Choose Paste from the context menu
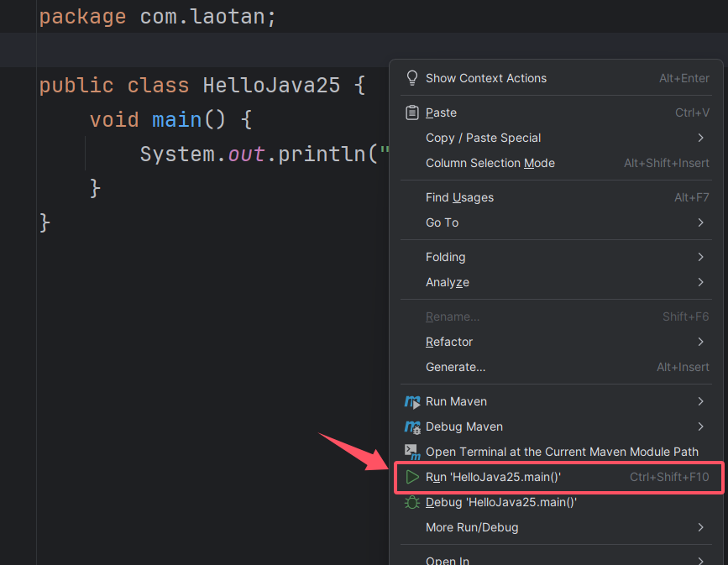The height and width of the screenshot is (565, 728). [556, 112]
